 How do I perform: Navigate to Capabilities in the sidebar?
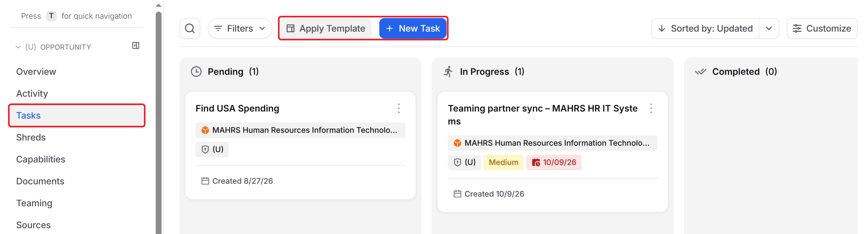41,159
